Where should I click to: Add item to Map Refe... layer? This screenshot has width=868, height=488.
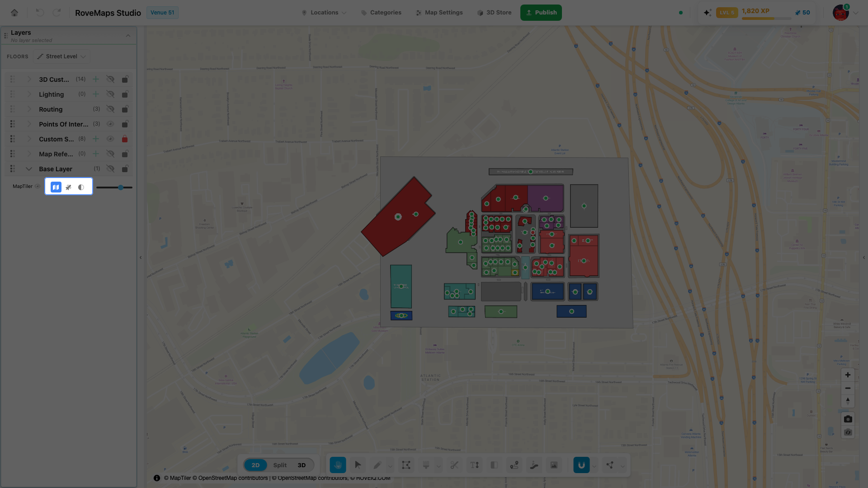coord(96,154)
